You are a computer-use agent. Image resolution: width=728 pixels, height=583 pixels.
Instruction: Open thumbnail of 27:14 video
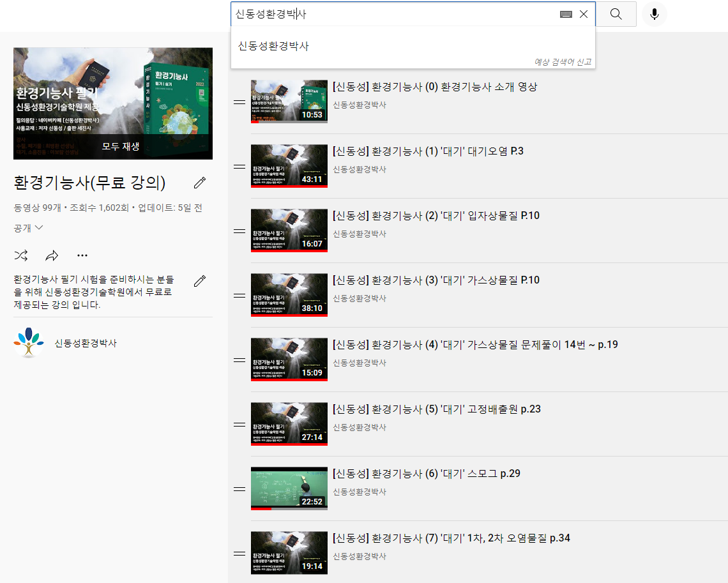coord(289,424)
